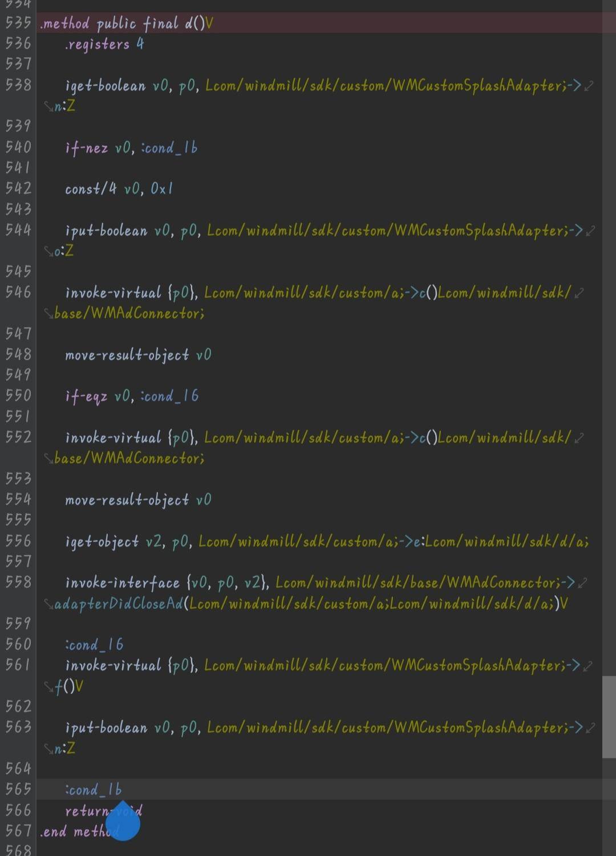Click 'move-result-object v0' on line 548

tap(138, 355)
